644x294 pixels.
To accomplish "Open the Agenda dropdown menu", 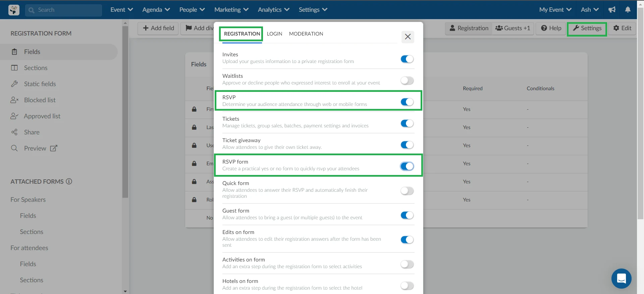I will click(x=156, y=10).
